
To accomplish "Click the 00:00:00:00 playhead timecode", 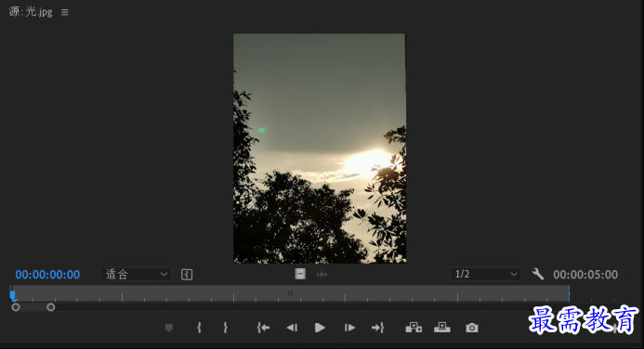I will coord(47,275).
